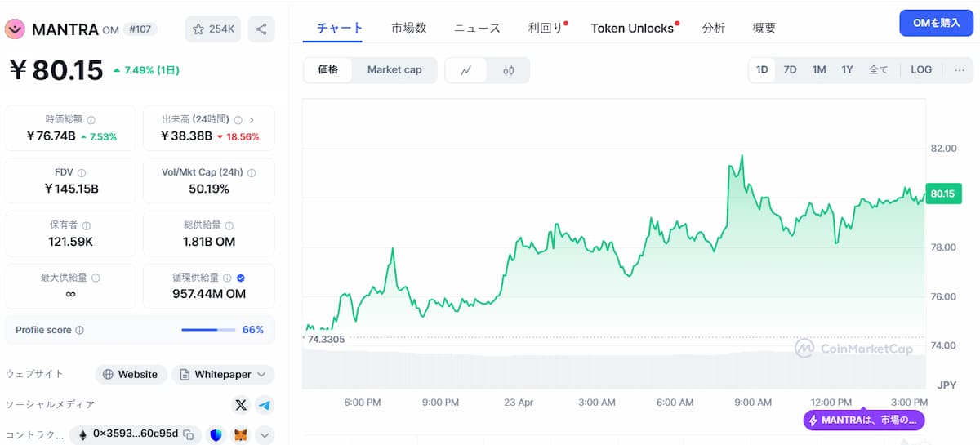The width and height of the screenshot is (980, 445).
Task: Open the Website link
Action: pos(131,375)
